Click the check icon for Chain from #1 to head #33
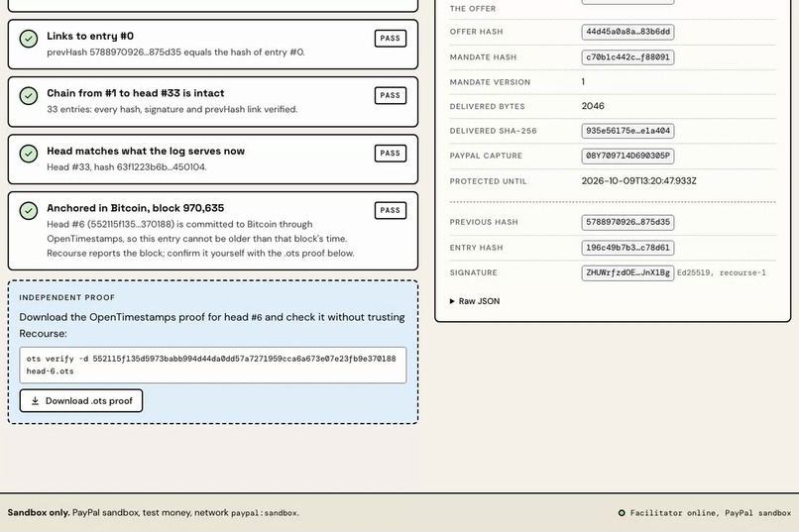The image size is (799, 532). click(29, 96)
